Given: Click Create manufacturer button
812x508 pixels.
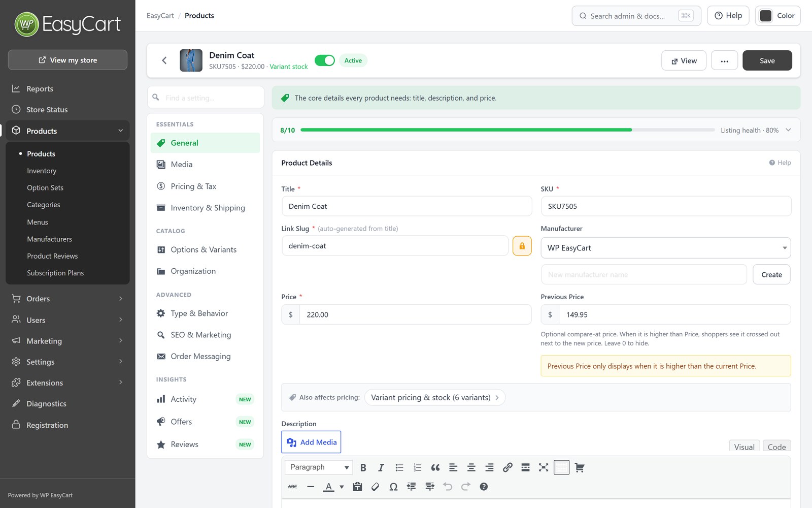Looking at the screenshot, I should click(771, 274).
